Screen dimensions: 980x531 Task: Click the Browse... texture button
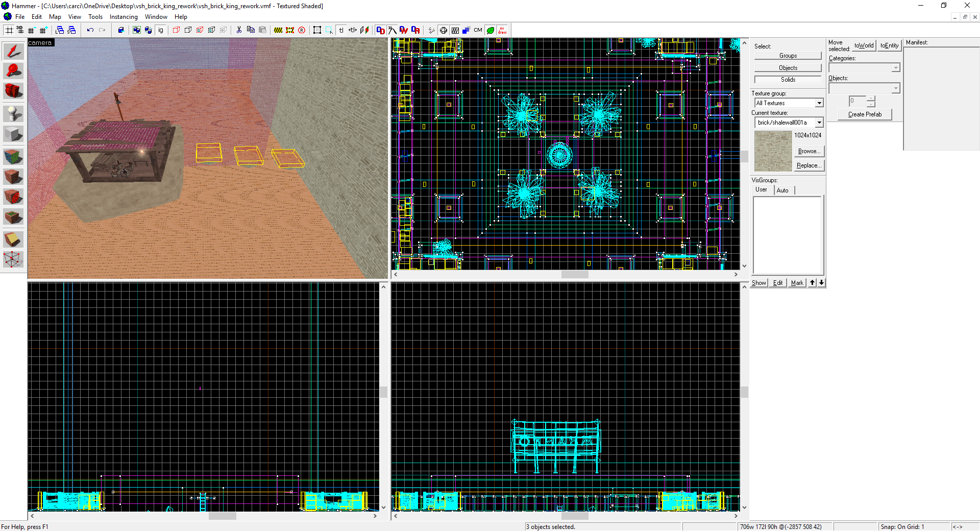click(x=809, y=151)
